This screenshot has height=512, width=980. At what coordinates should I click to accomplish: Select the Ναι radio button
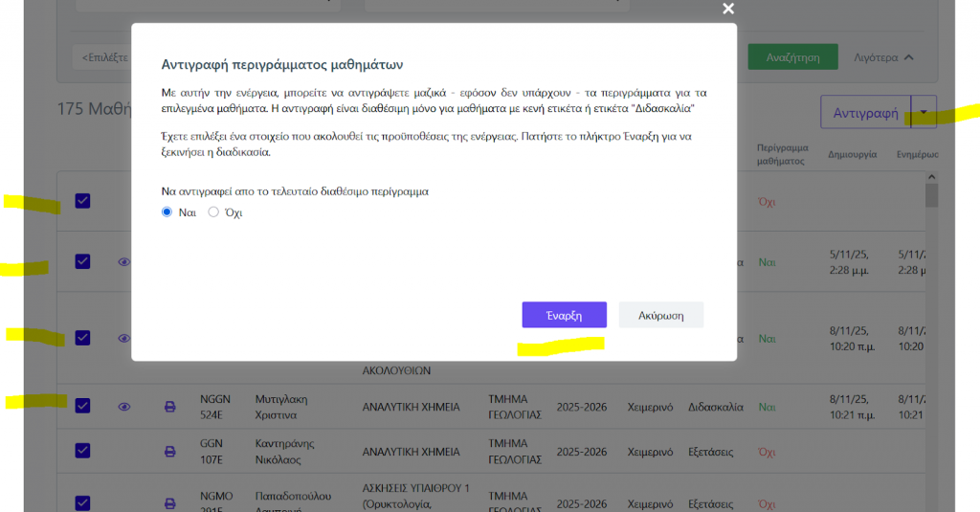167,212
